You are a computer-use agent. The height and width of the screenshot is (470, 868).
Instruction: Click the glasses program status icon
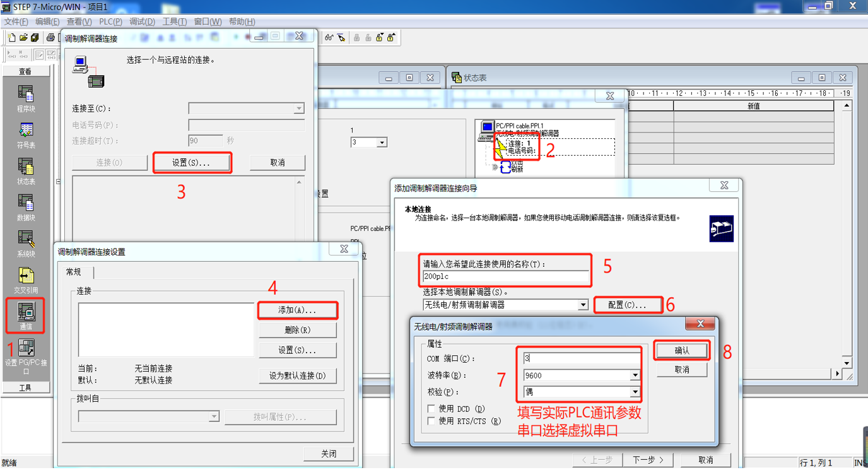click(329, 38)
